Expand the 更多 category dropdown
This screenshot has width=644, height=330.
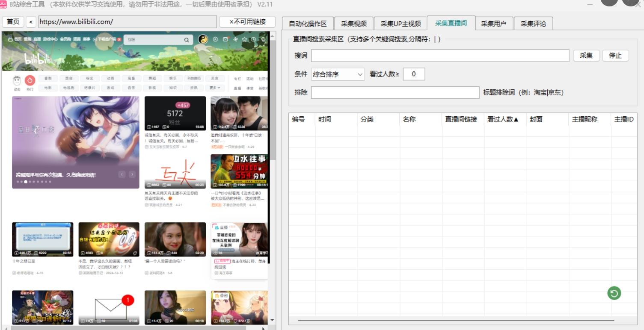[215, 88]
